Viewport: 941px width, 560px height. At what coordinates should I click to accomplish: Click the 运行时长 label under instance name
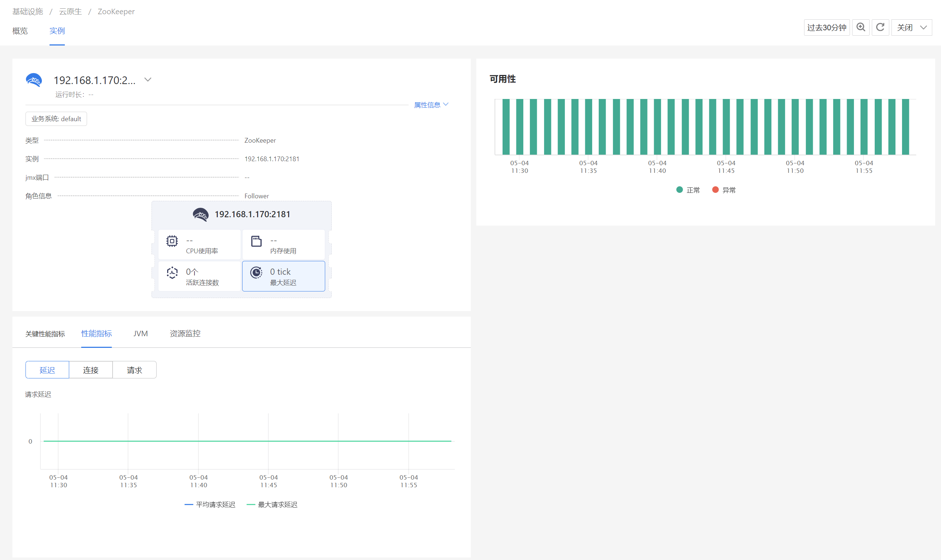pyautogui.click(x=70, y=95)
